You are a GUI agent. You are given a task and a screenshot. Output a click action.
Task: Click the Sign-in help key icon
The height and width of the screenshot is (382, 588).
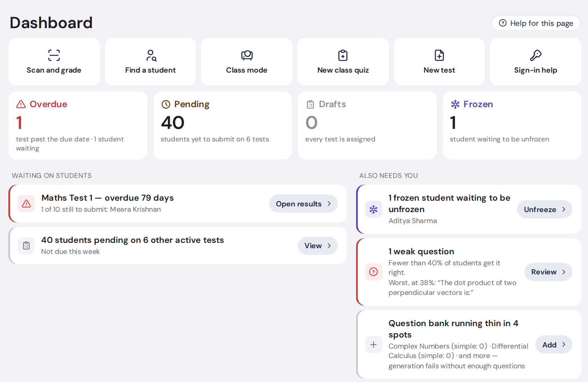tap(535, 55)
